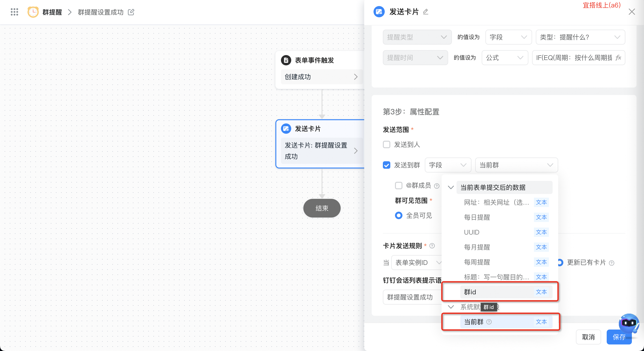The image size is (644, 351).
Task: Select UUID field option
Action: 506,232
